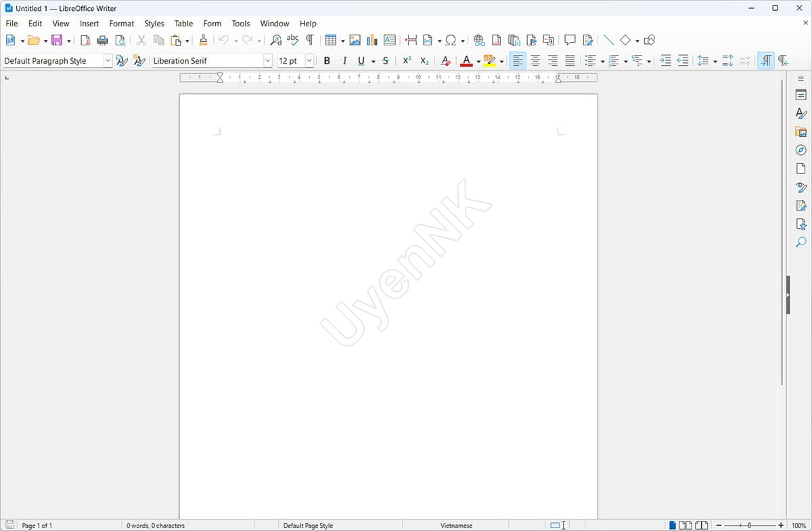The width and height of the screenshot is (812, 531).
Task: Click the Insert Line icon
Action: coord(608,41)
